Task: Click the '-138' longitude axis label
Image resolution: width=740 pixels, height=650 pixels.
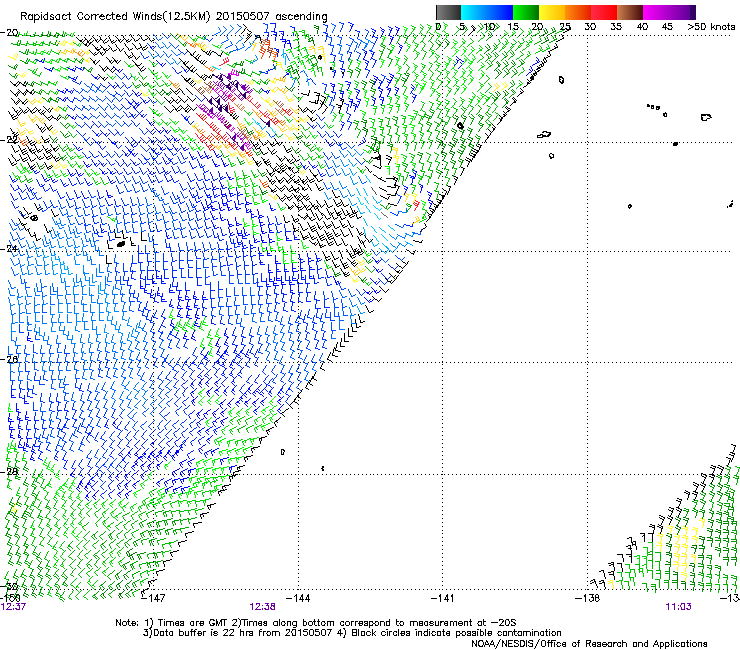Action: pyautogui.click(x=588, y=599)
